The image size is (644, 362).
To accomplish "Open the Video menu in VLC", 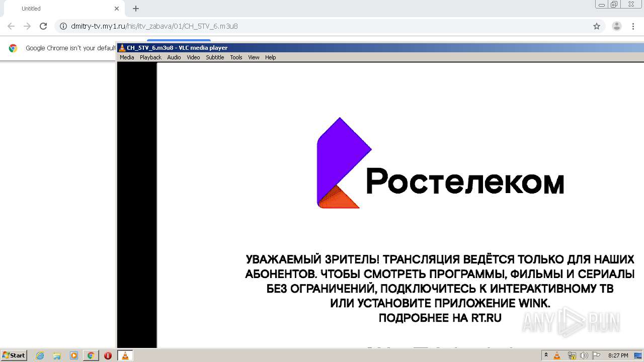I will pos(193,57).
